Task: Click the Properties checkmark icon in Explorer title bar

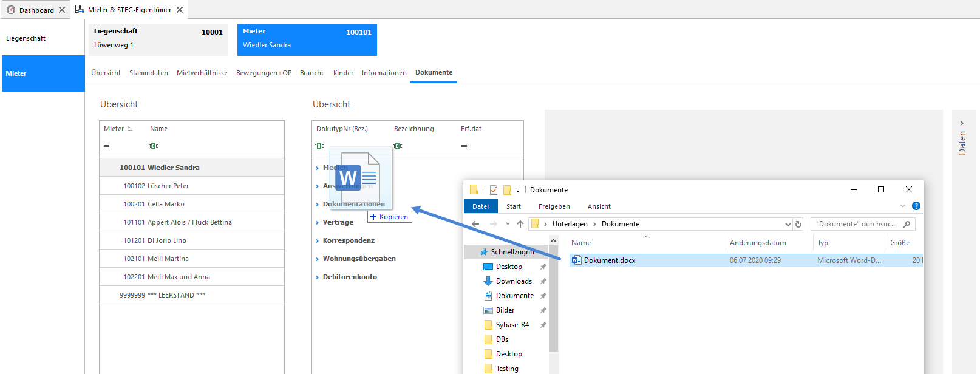Action: (494, 190)
